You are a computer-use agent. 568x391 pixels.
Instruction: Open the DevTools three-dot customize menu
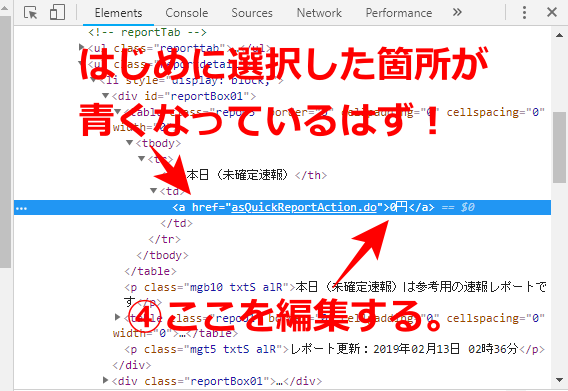click(x=524, y=13)
